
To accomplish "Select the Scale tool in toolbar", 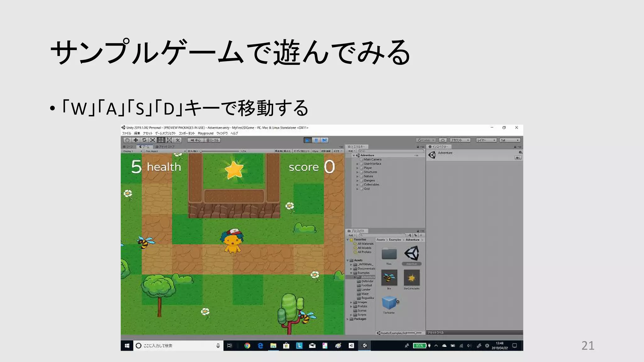I will coord(153,140).
